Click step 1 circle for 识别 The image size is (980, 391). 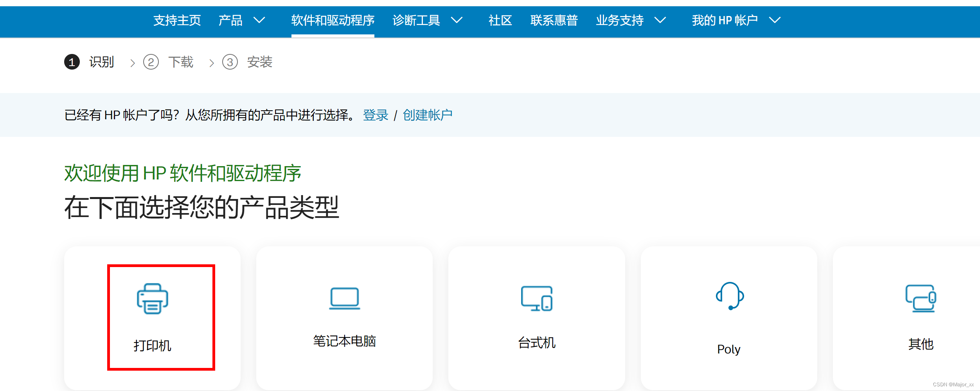[x=72, y=62]
